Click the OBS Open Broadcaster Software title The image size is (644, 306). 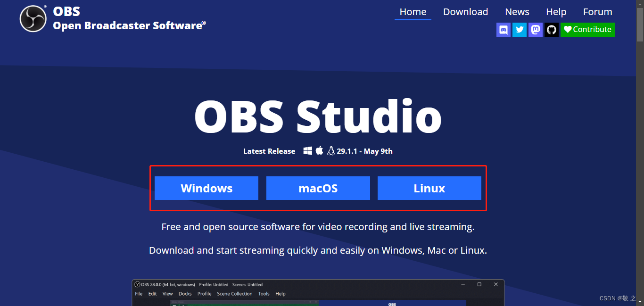click(130, 18)
